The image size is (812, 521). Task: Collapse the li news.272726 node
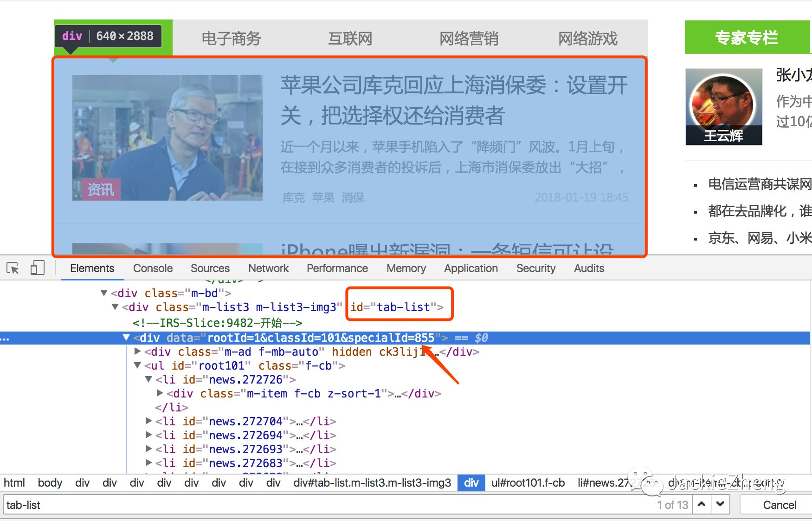click(x=148, y=379)
